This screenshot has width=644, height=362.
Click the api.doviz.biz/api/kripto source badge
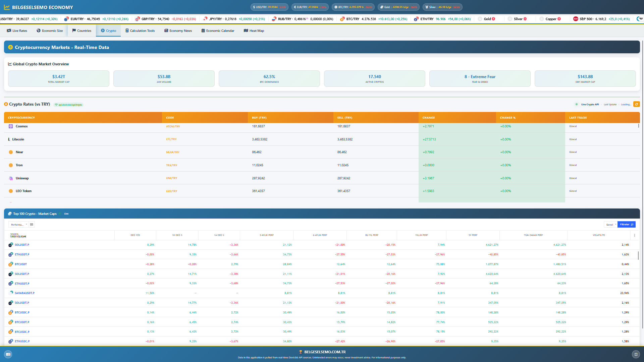pyautogui.click(x=69, y=105)
